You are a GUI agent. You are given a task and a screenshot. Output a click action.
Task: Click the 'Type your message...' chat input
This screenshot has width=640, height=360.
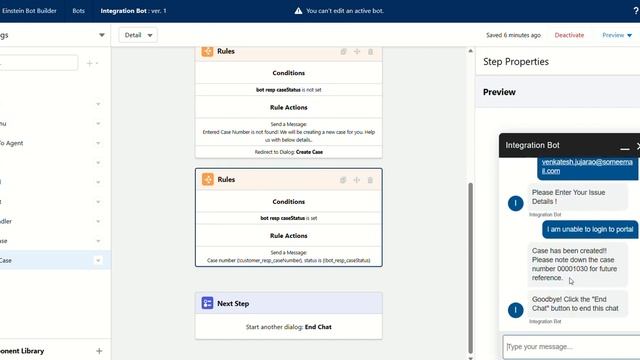[x=571, y=347]
